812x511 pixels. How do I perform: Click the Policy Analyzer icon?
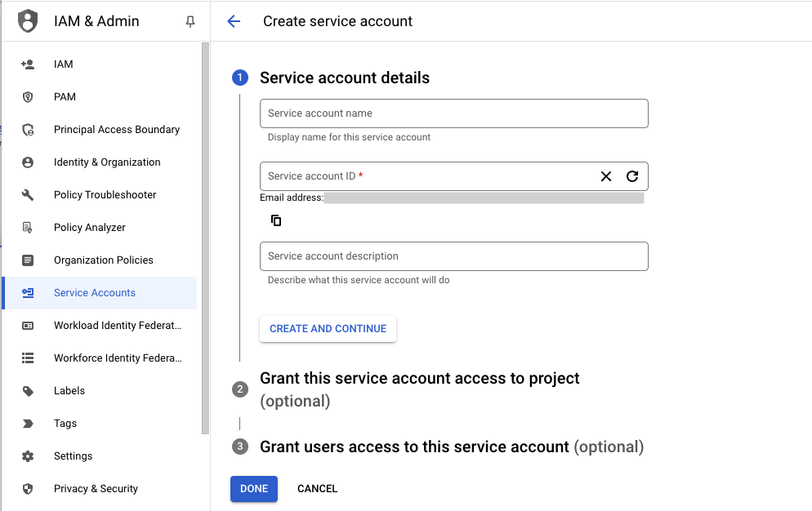(x=29, y=227)
